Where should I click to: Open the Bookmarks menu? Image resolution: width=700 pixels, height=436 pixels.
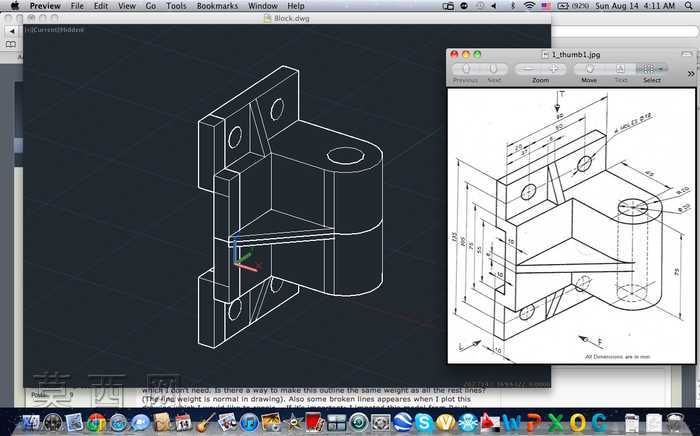[217, 6]
